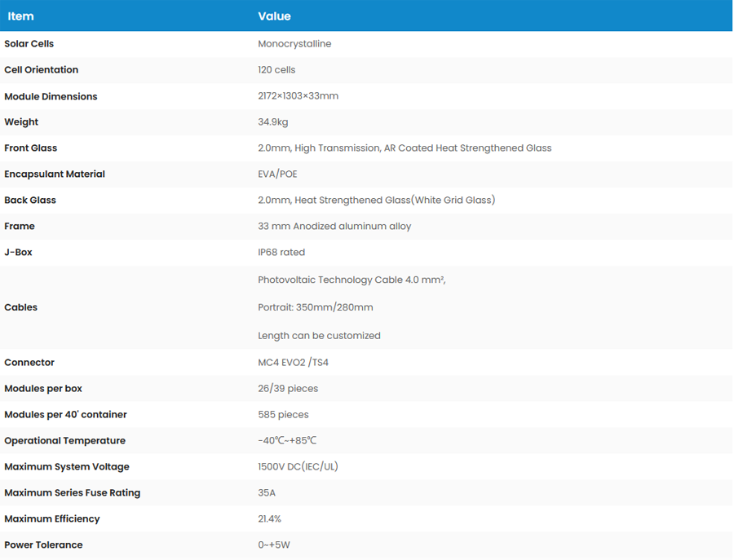The image size is (734, 560).
Task: Select the 1500V DC(IEC/UL) voltage value
Action: (298, 467)
